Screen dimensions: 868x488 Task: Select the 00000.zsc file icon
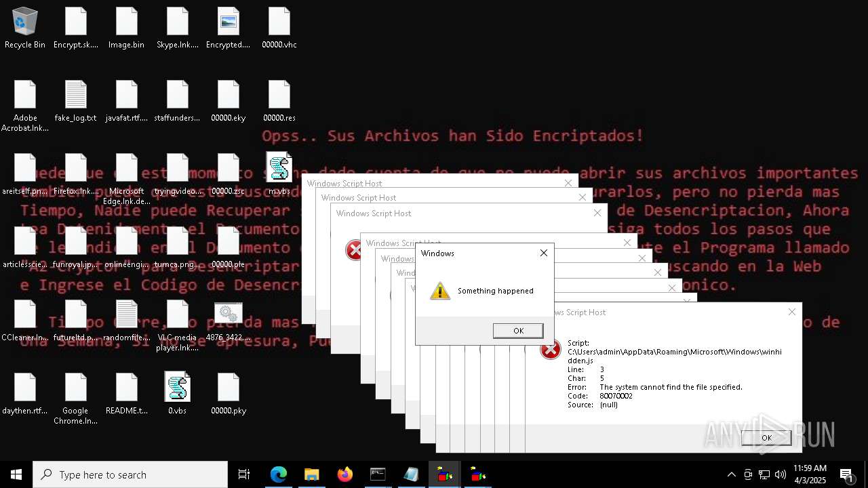pyautogui.click(x=229, y=174)
